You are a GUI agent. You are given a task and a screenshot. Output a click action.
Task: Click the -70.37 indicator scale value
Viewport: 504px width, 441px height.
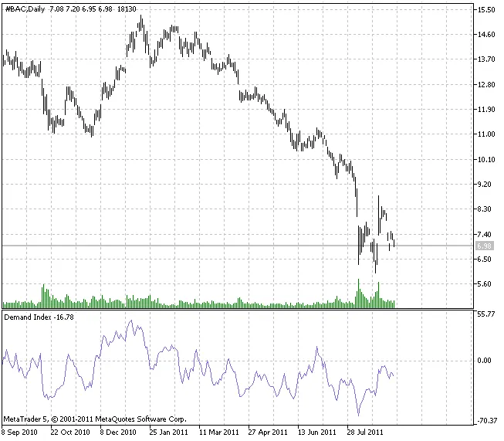point(486,420)
